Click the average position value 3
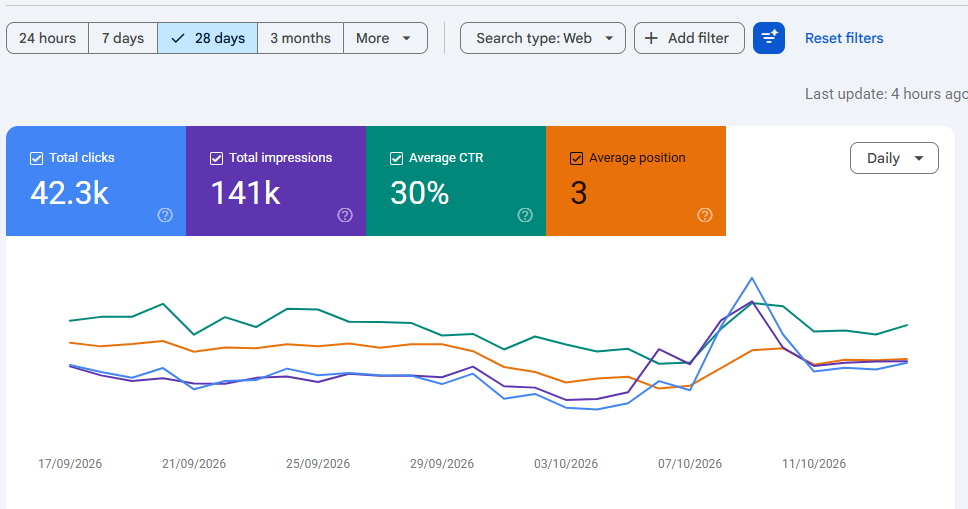 (x=578, y=193)
